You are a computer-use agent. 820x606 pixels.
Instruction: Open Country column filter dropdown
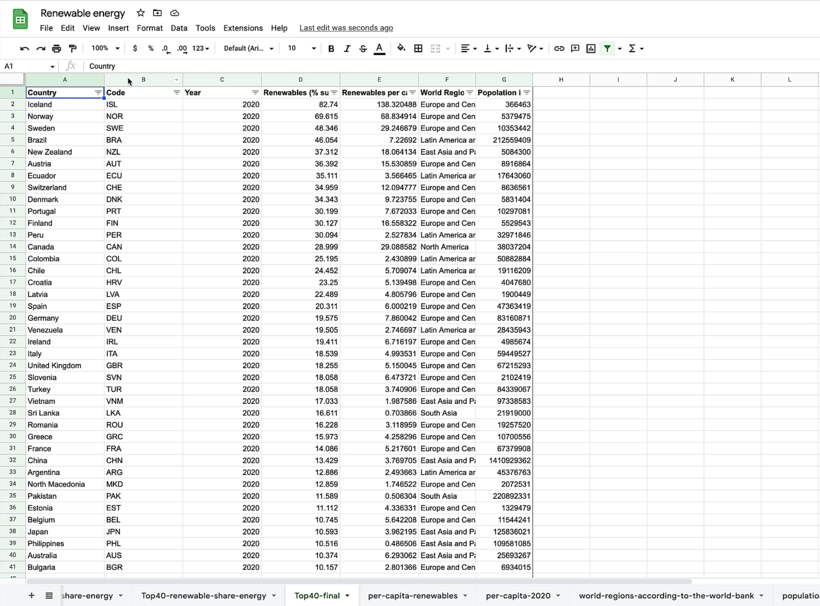pos(98,93)
